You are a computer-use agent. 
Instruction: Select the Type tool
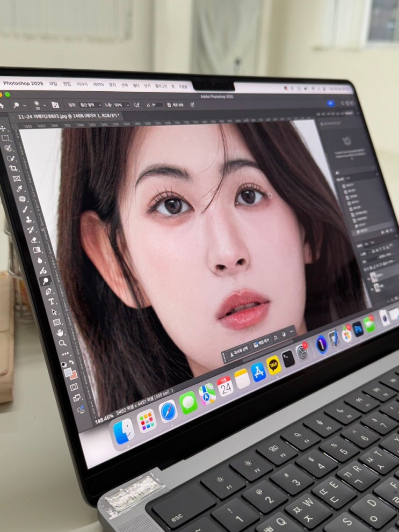[51, 301]
